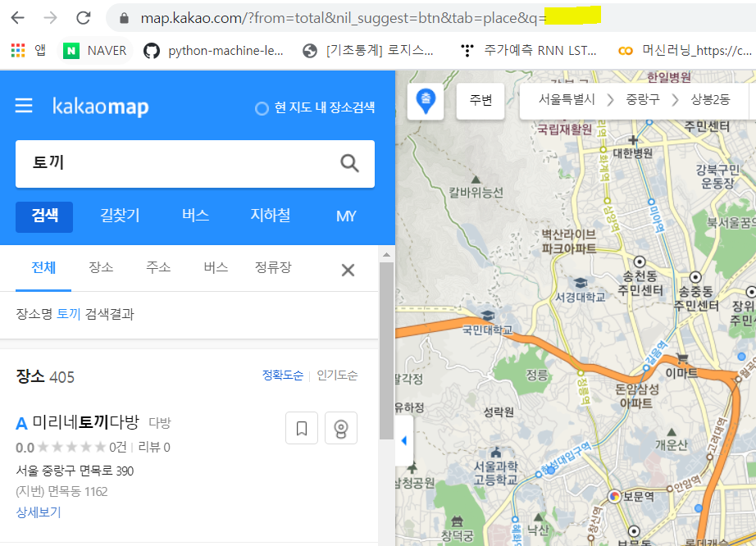756x546 pixels.
Task: Open the apps grid bookmark icon
Action: pos(18,50)
